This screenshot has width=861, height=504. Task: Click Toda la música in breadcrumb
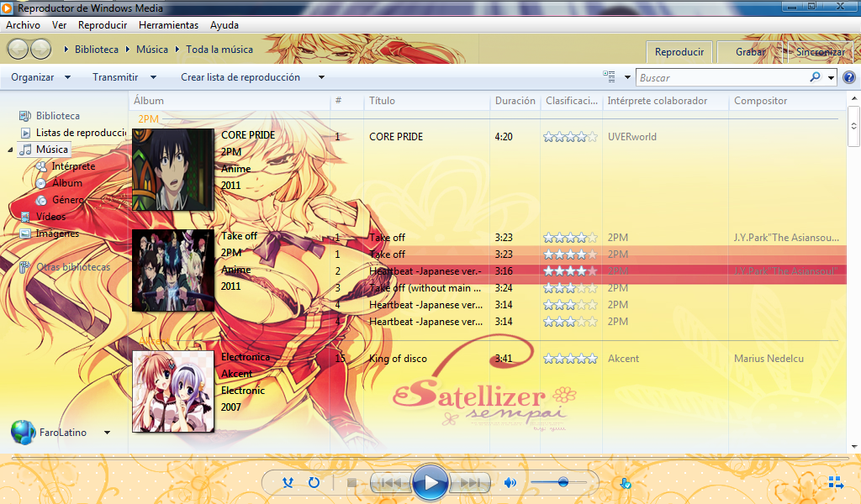(x=219, y=50)
